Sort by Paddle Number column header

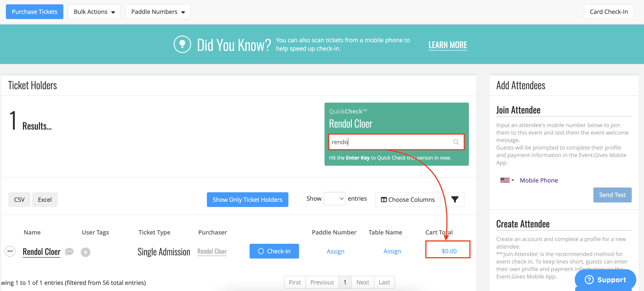pyautogui.click(x=334, y=232)
